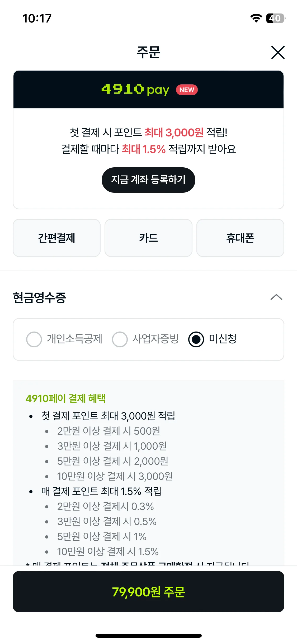Tap the iOS home indicator bar
Image resolution: width=297 pixels, height=644 pixels.
pos(148,636)
